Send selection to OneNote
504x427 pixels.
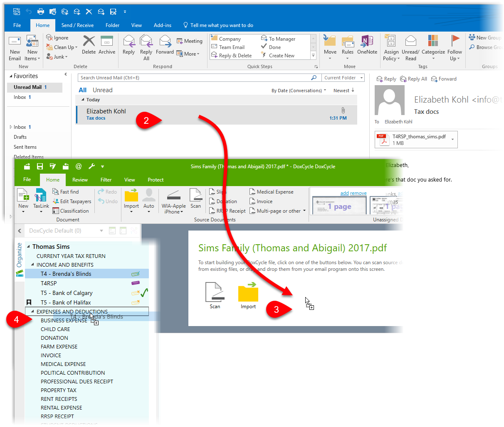(x=367, y=45)
